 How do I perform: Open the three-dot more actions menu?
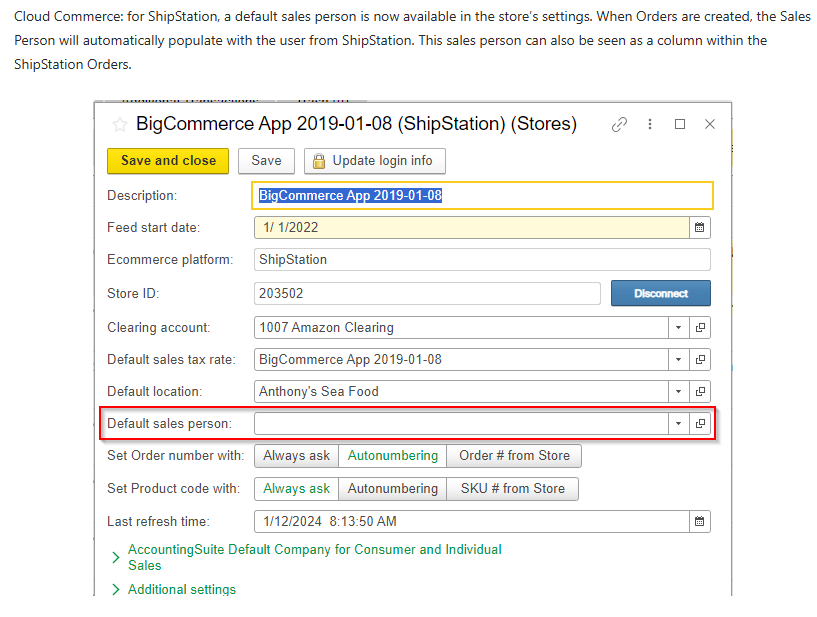coord(650,124)
